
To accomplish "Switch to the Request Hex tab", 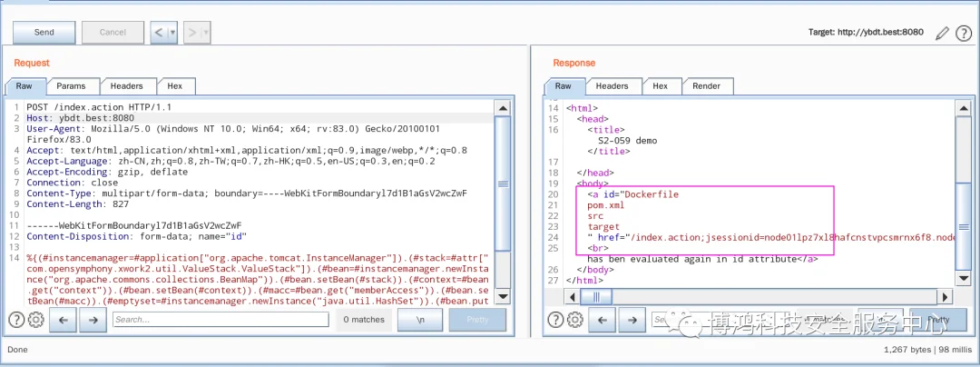I will click(x=175, y=86).
